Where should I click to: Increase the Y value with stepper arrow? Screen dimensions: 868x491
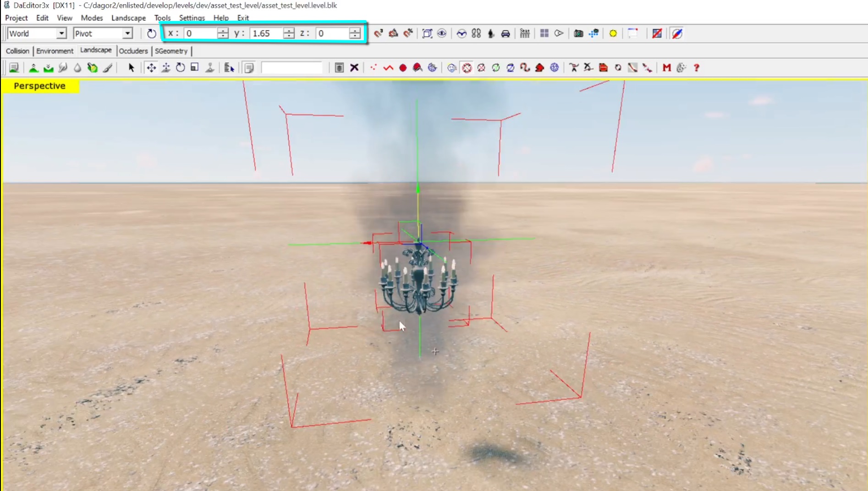coord(289,30)
